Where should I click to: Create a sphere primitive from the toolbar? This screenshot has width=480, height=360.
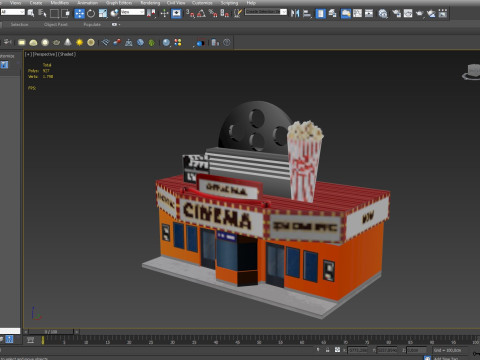(45, 42)
